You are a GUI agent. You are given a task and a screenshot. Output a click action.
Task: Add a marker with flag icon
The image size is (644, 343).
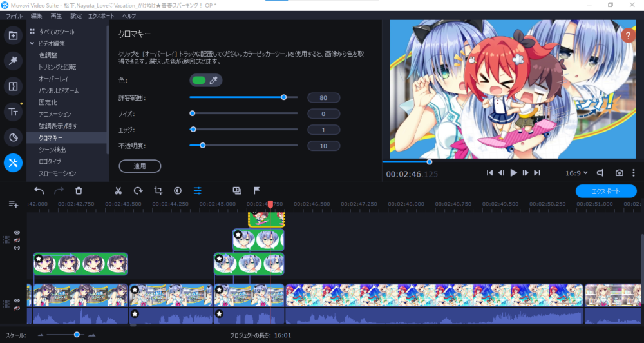point(257,190)
